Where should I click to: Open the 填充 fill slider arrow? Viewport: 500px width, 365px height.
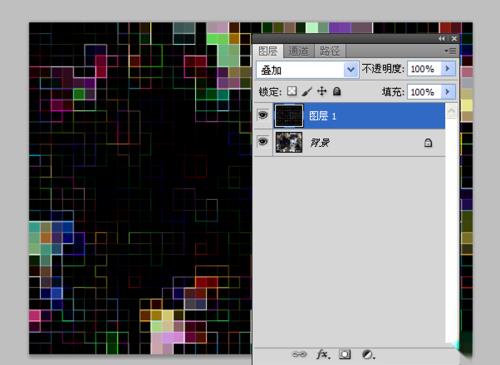[448, 92]
